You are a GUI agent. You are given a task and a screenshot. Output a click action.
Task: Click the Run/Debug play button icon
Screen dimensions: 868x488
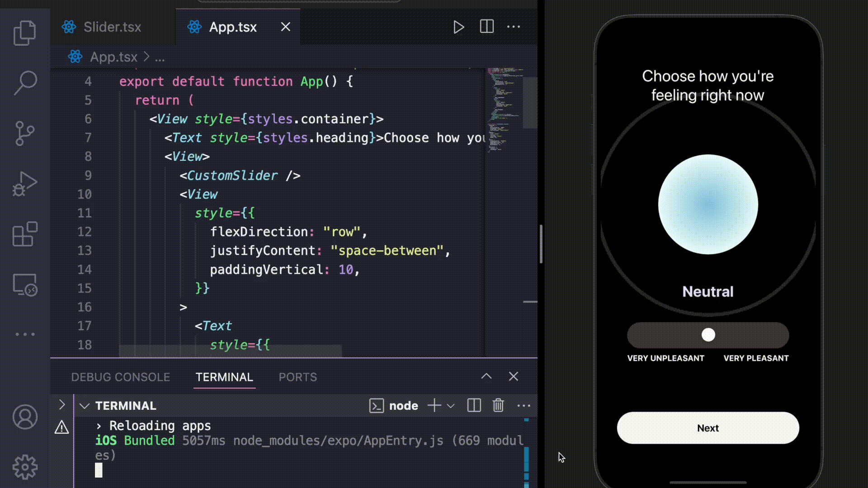[x=459, y=27]
